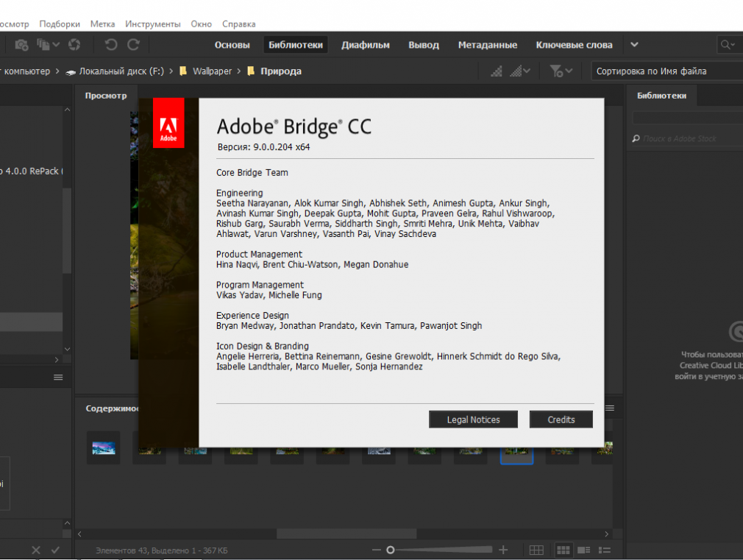Click Локальный диск (F:) in path bar
This screenshot has height=560, width=743.
click(x=121, y=71)
